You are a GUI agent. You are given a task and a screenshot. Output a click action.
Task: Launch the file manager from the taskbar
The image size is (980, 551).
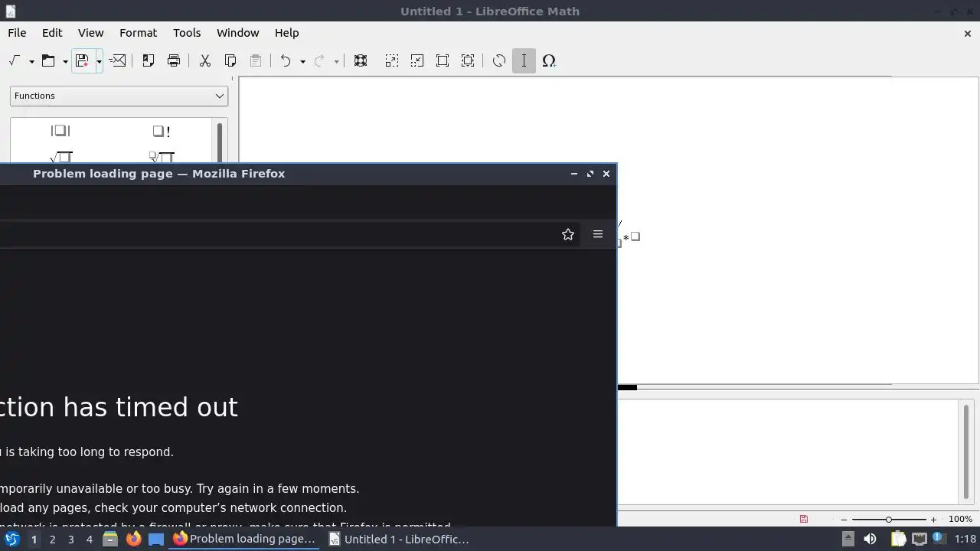click(x=110, y=539)
